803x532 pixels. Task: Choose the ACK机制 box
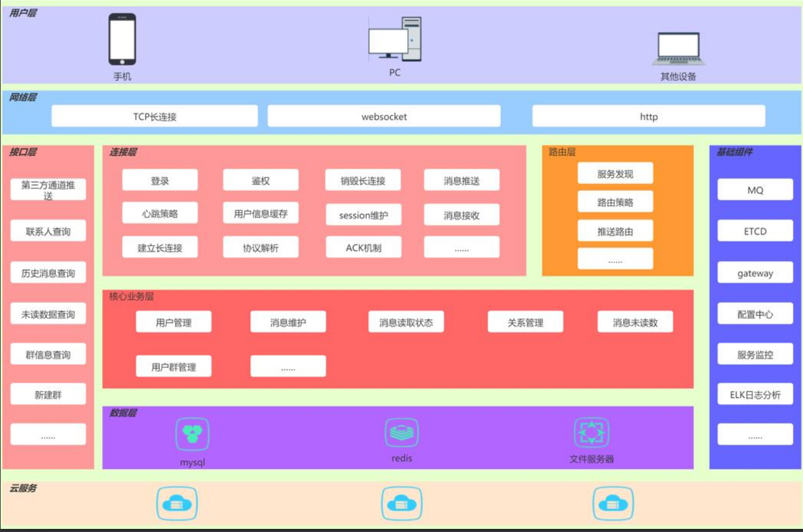[x=363, y=247]
